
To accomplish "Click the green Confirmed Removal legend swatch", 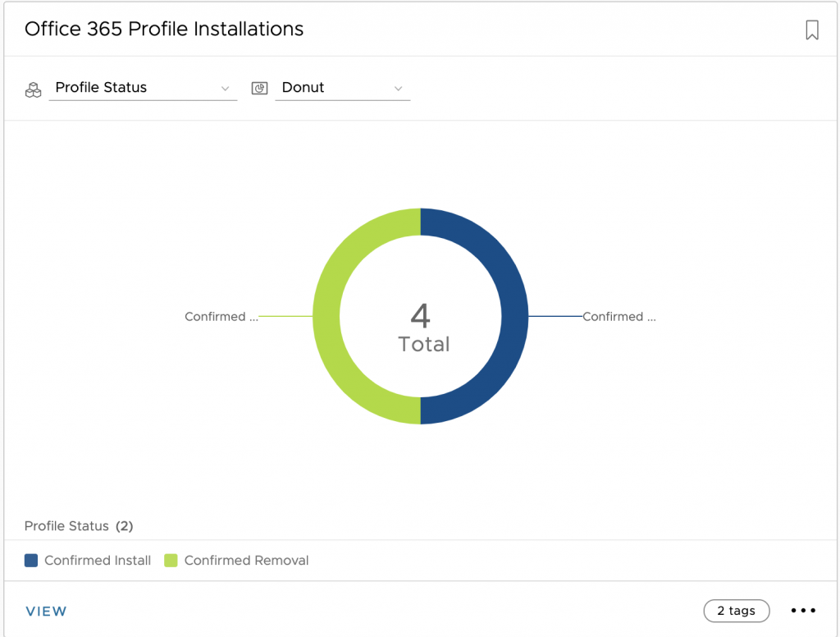I will pos(171,561).
